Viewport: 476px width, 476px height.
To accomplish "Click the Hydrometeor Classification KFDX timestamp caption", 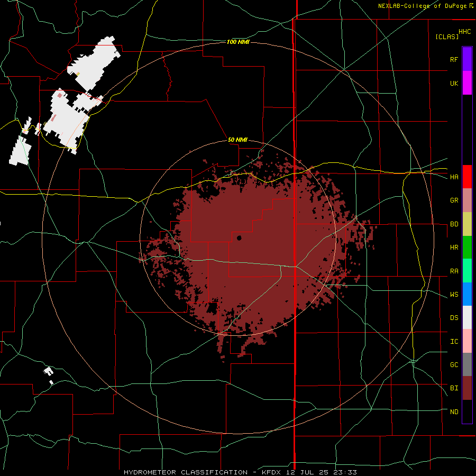I will [240, 472].
